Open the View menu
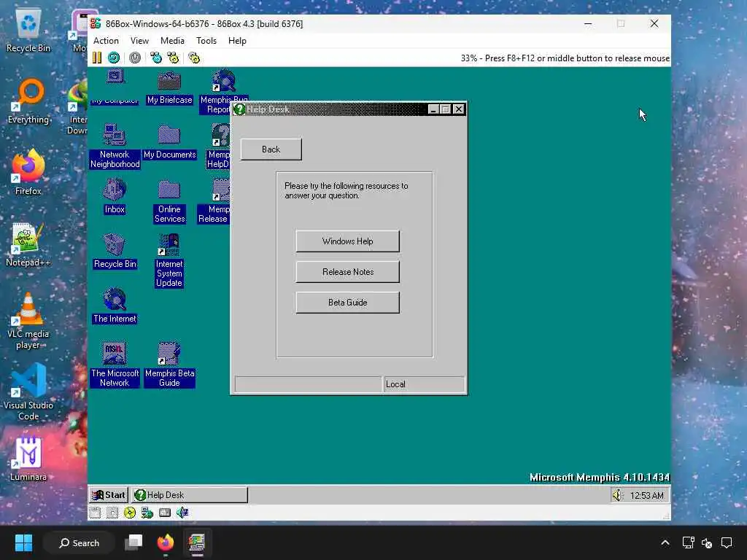The image size is (747, 560). [139, 41]
